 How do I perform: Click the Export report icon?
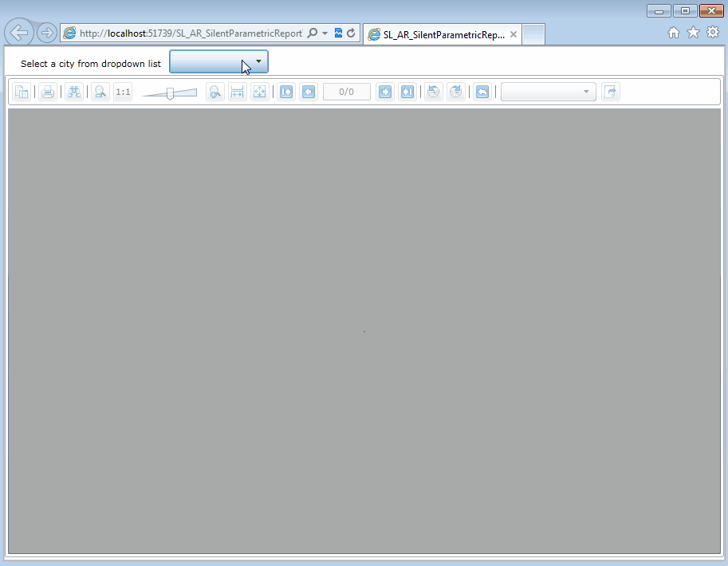[611, 92]
